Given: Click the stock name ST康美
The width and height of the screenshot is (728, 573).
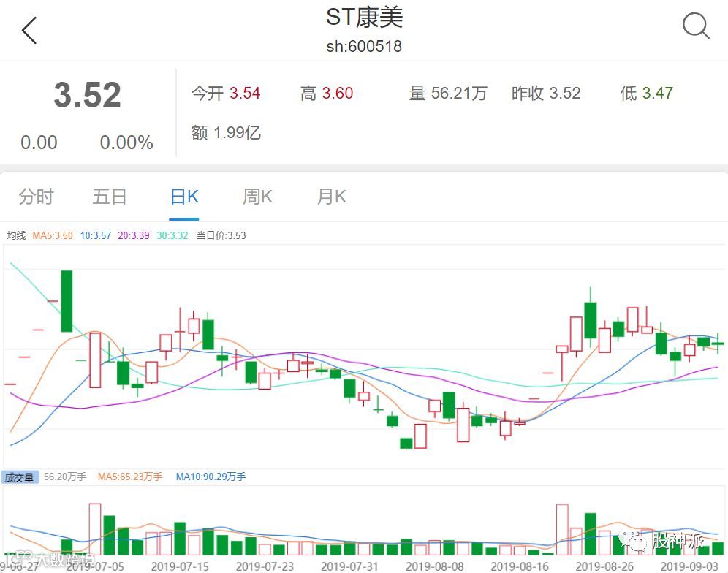Looking at the screenshot, I should click(364, 18).
